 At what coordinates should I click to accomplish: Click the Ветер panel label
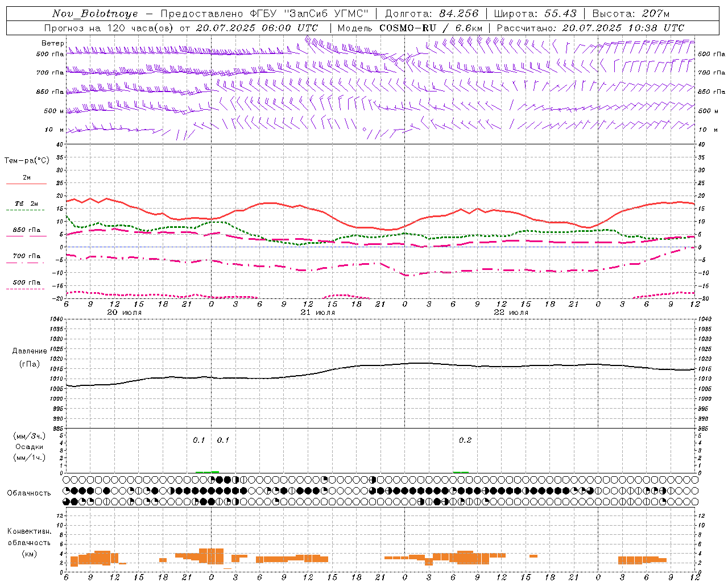[52, 43]
